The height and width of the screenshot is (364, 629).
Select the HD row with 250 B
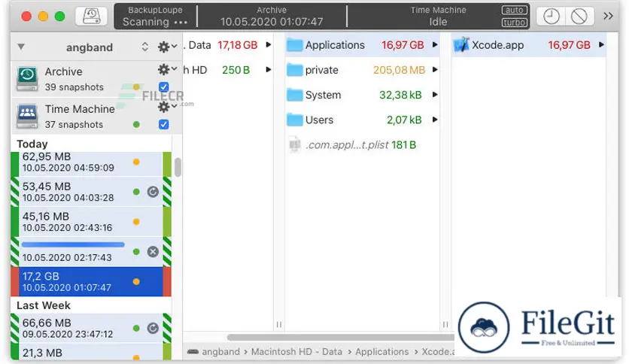coord(228,70)
